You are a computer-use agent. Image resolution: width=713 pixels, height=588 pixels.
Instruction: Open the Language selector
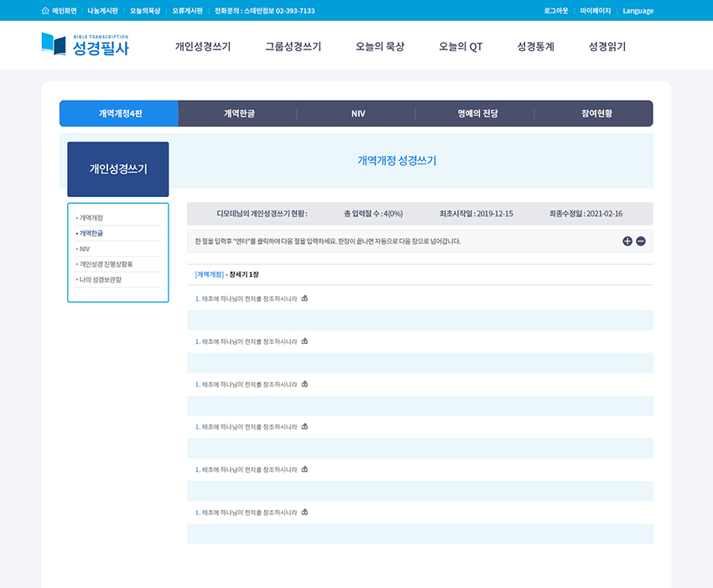pyautogui.click(x=638, y=11)
